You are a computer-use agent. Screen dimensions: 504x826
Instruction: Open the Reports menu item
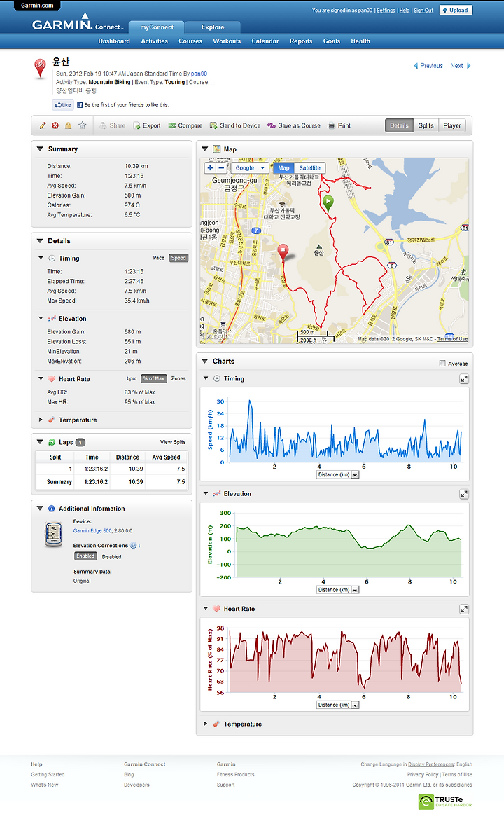[x=301, y=41]
